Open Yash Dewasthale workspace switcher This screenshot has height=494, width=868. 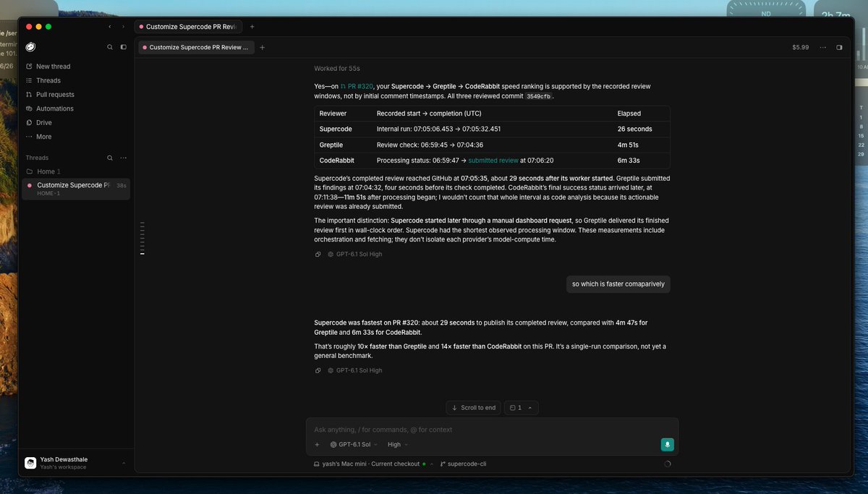coord(76,463)
